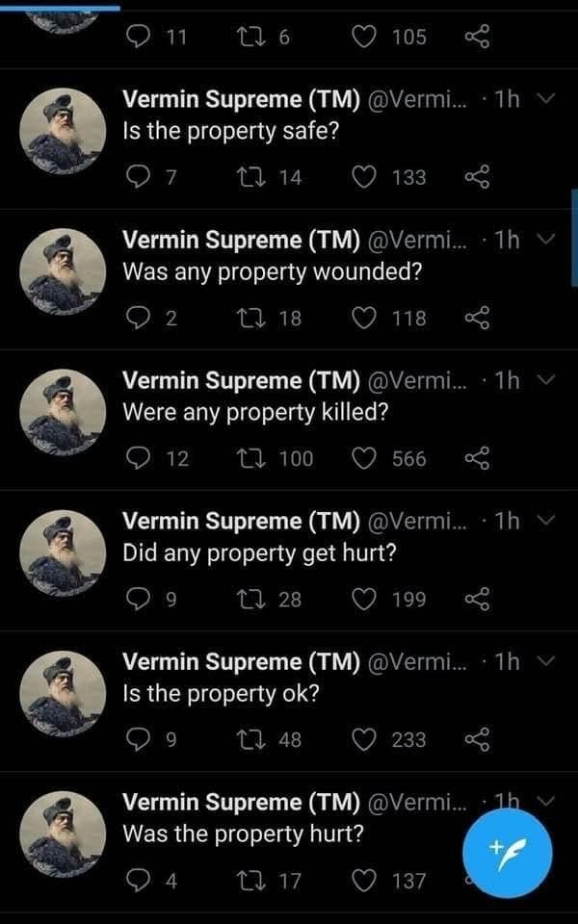
Task: Like the "Was any property wounded?" tweet
Action: click(x=366, y=318)
